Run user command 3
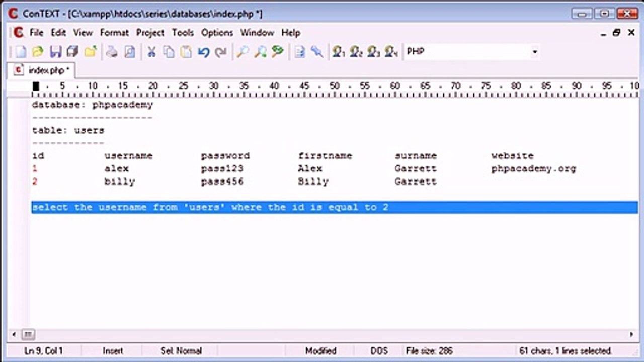 pos(373,51)
